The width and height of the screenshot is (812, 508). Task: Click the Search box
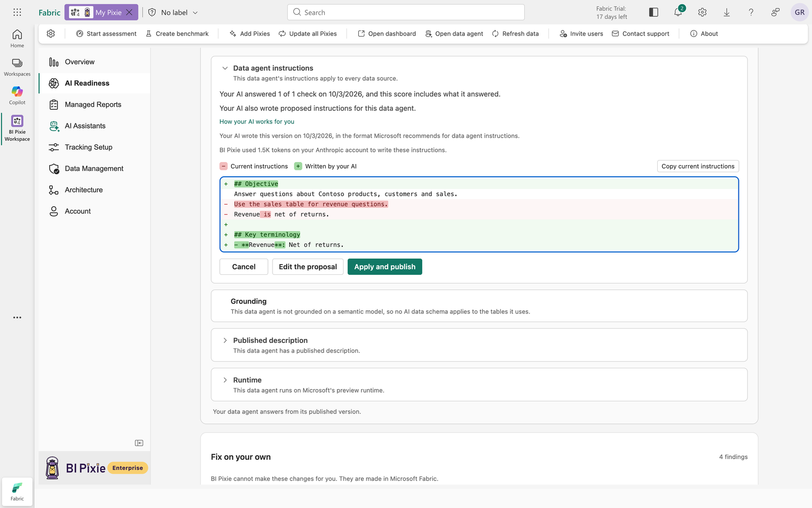click(406, 12)
